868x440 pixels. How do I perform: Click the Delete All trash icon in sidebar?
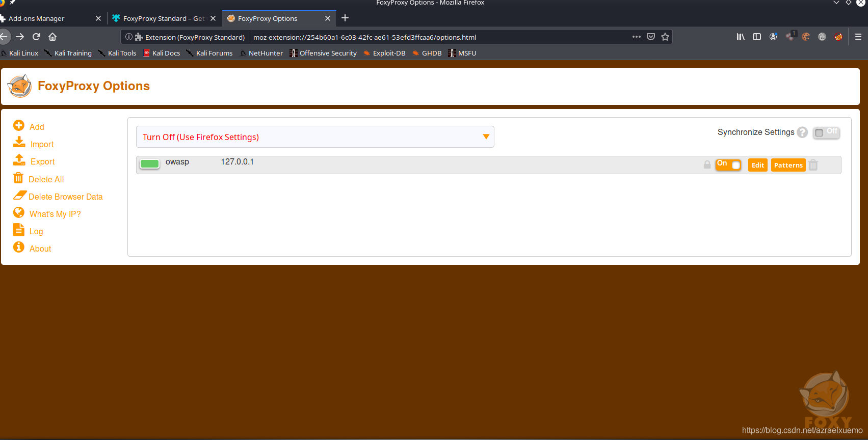18,178
